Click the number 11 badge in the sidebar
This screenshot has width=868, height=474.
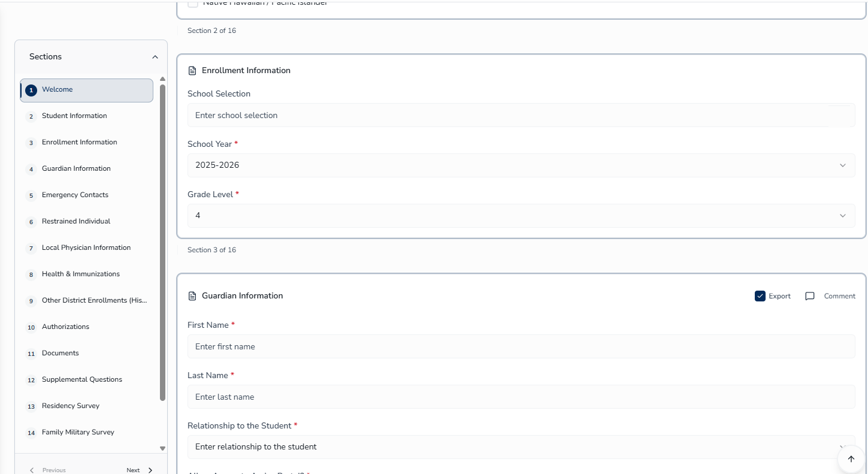tap(31, 354)
